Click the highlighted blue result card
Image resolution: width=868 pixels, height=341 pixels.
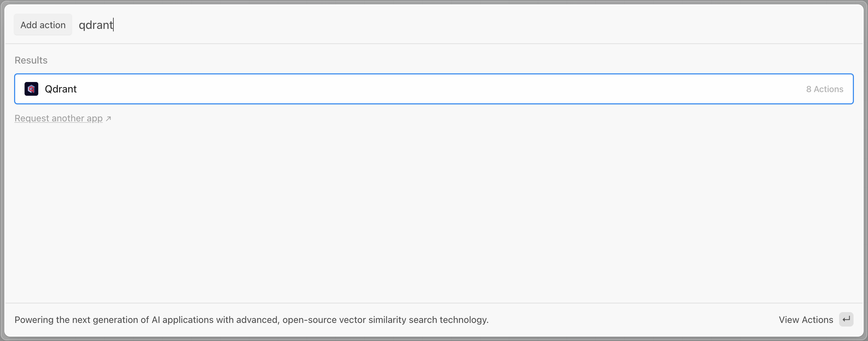433,89
